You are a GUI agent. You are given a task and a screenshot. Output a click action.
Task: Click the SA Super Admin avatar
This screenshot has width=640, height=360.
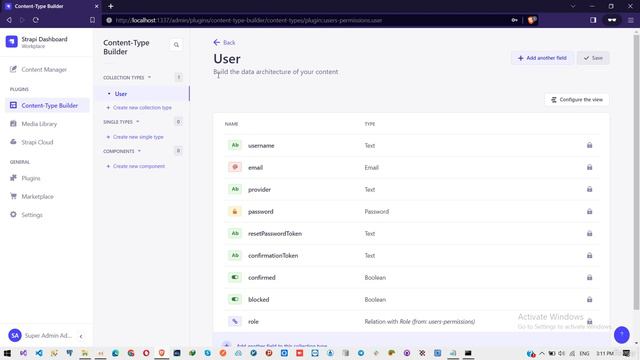point(15,336)
